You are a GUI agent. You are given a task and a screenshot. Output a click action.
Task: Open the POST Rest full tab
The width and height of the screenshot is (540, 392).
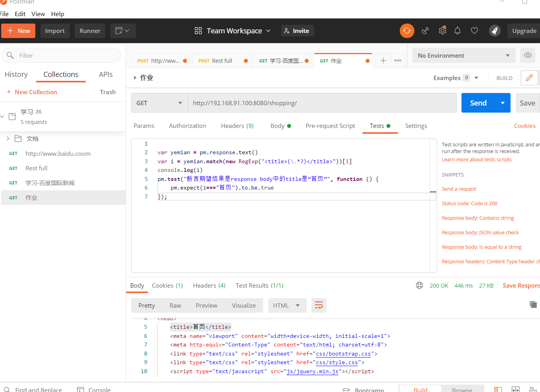click(221, 61)
